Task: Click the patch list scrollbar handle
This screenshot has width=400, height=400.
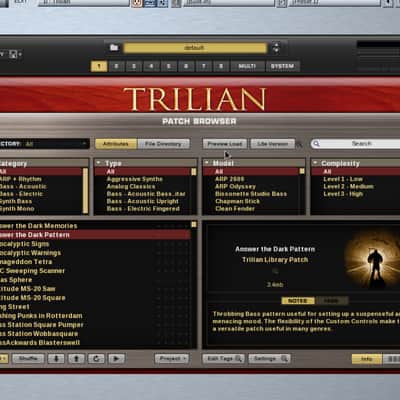Action: (194, 225)
